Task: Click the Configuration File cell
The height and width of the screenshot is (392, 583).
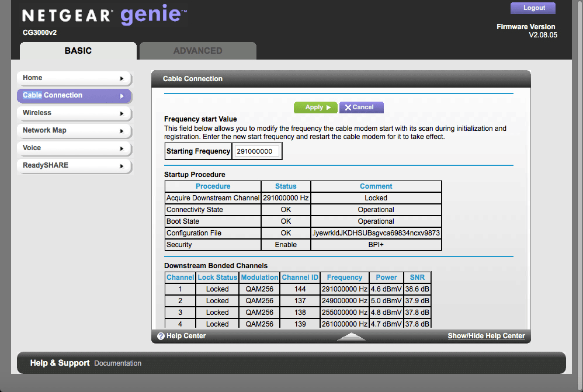Action: (x=213, y=233)
